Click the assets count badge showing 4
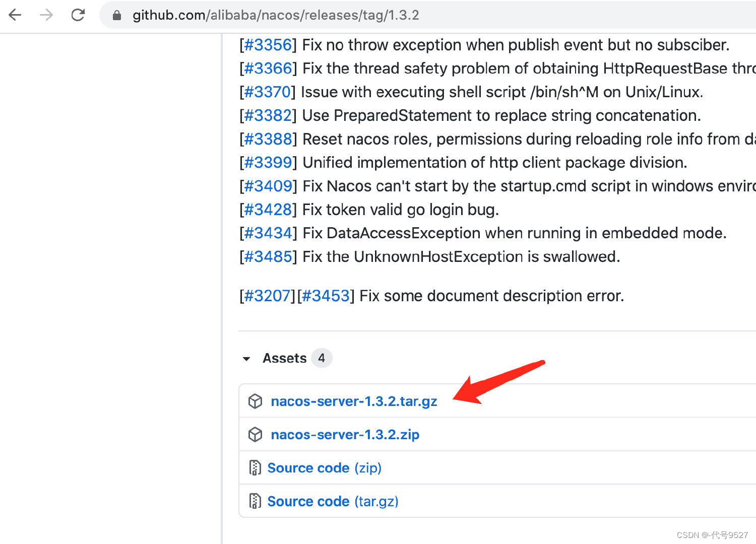Screen dimensions: 756x544 click(322, 358)
